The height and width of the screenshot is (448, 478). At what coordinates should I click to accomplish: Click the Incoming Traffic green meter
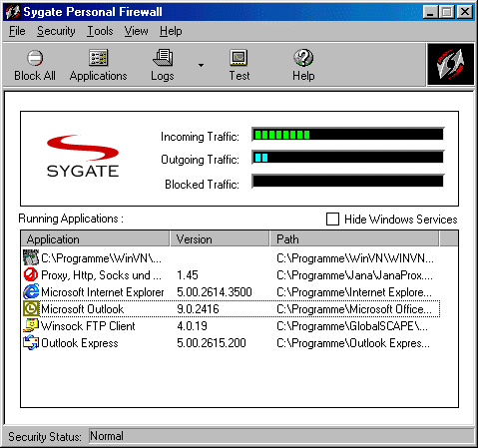pyautogui.click(x=348, y=135)
